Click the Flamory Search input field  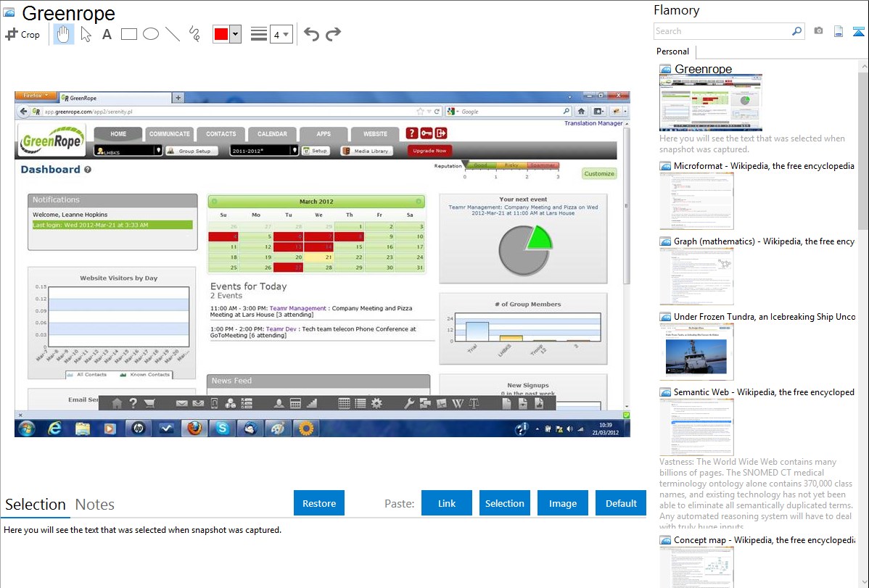[x=722, y=31]
